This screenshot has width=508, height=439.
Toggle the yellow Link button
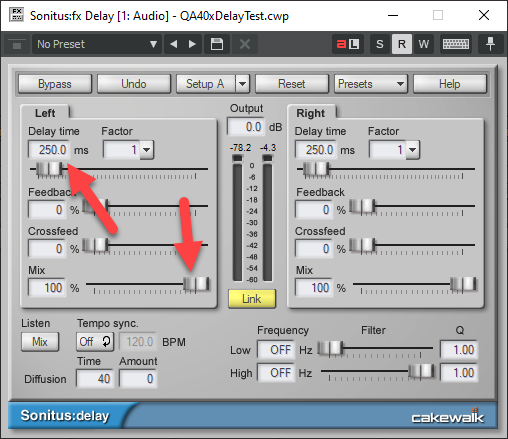coord(252,299)
